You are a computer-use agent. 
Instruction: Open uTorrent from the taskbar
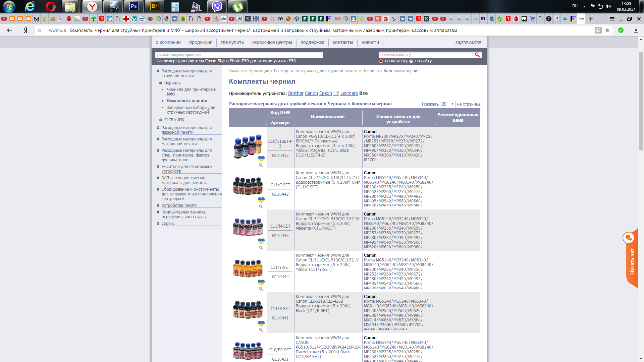pos(238,6)
